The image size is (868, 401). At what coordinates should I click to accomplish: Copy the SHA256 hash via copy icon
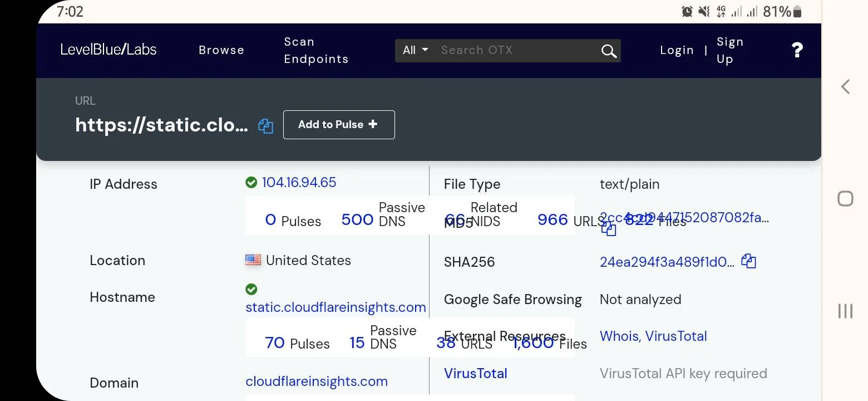[x=749, y=261]
